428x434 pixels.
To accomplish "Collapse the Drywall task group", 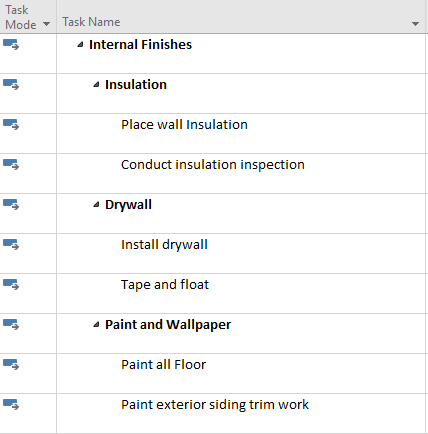I will click(x=96, y=205).
